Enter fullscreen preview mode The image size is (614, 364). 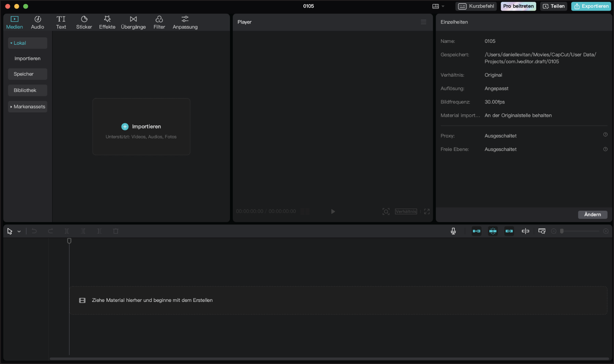tap(427, 211)
